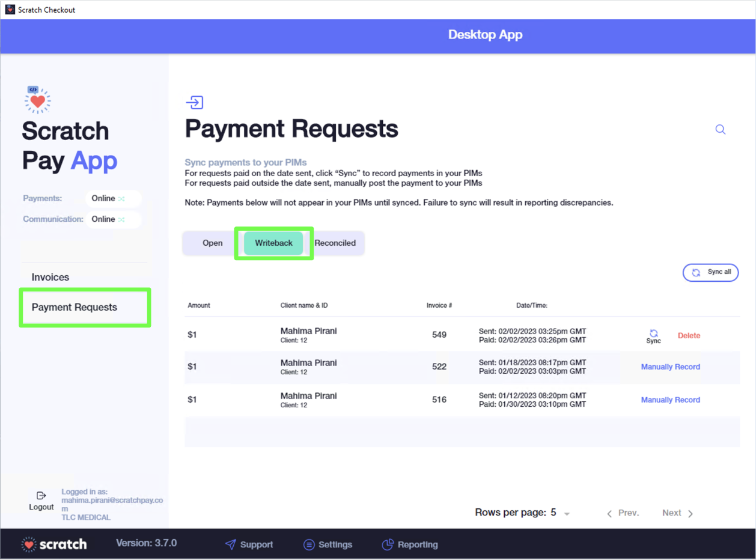
Task: Click Mahima Pirani in the invoice 522 row
Action: point(309,362)
